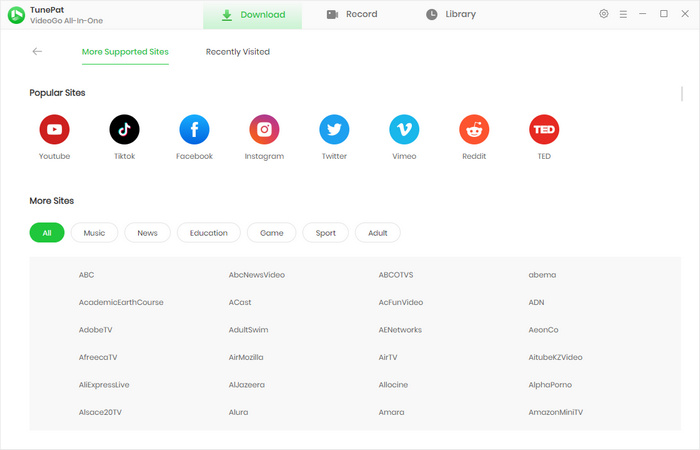Select the Reddit site icon
The height and width of the screenshot is (450, 700).
(474, 129)
